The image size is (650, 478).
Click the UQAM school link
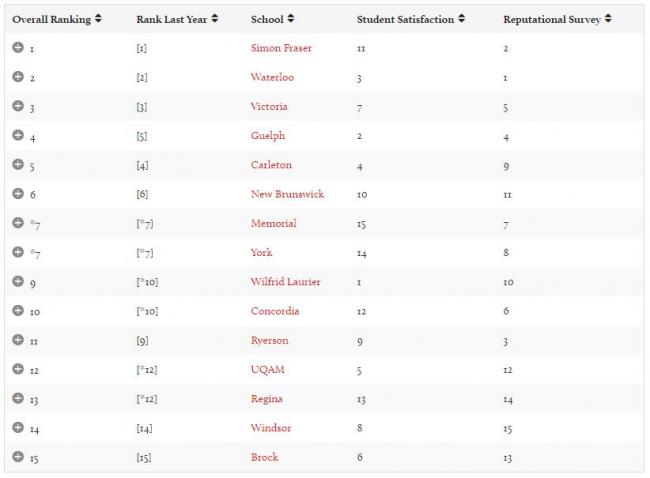click(x=267, y=369)
